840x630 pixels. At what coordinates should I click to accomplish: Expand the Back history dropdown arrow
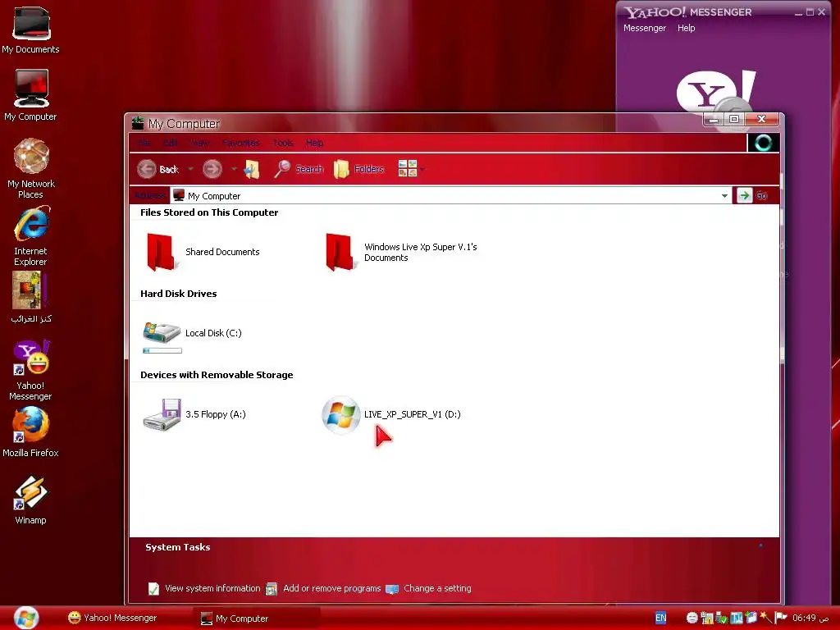point(190,169)
